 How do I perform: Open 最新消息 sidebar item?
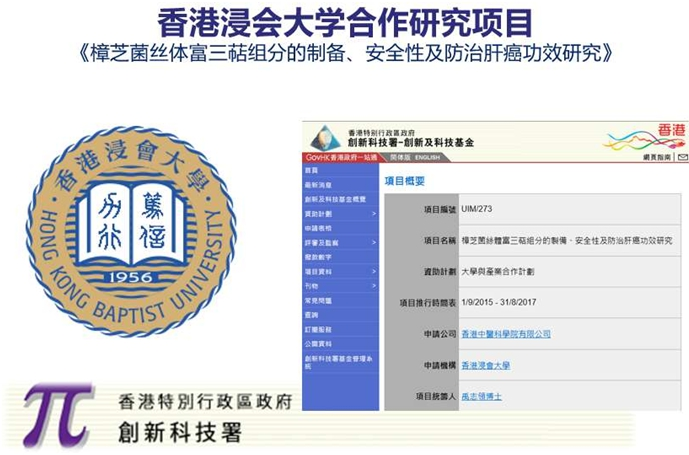[x=318, y=185]
